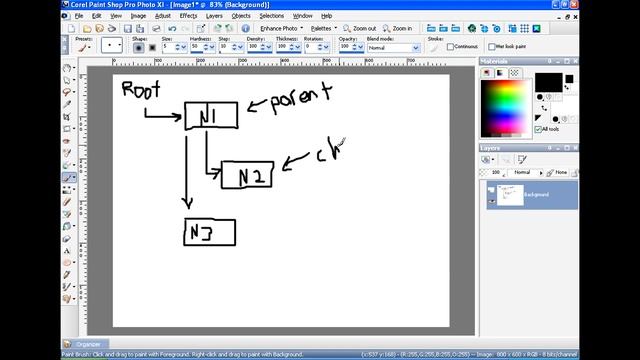Screen dimensions: 640x360
Task: Click the New image toolbar icon
Action: pyautogui.click(x=72, y=28)
